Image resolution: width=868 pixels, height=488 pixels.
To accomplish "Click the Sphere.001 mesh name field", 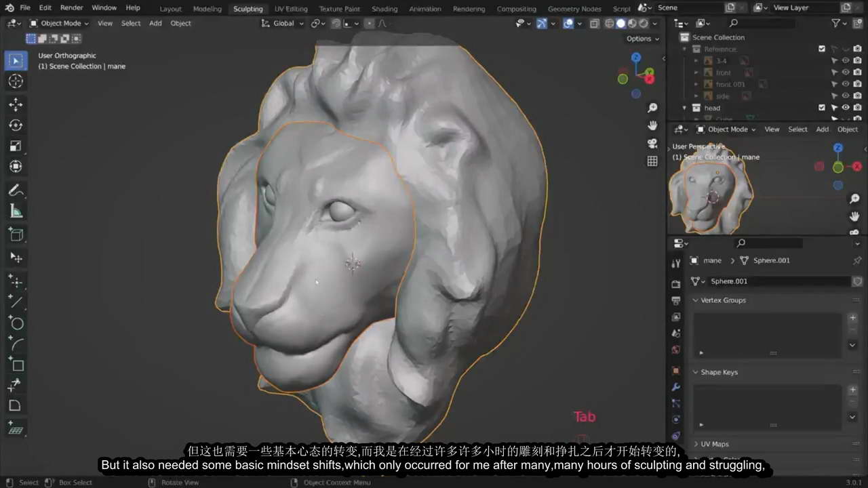I will (x=778, y=281).
